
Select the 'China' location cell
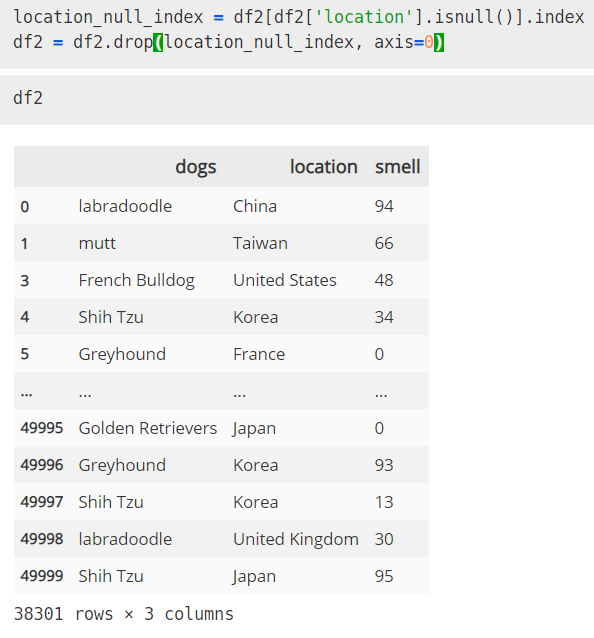tap(255, 206)
